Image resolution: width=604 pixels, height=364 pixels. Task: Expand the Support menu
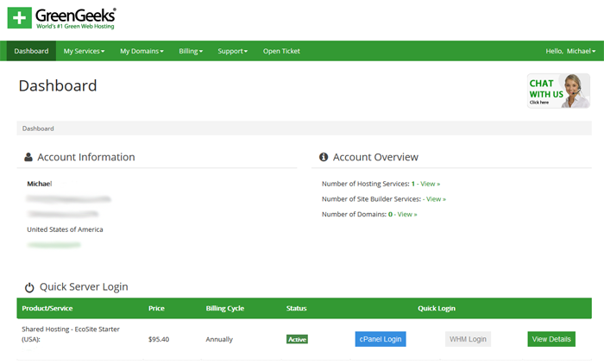pyautogui.click(x=233, y=51)
